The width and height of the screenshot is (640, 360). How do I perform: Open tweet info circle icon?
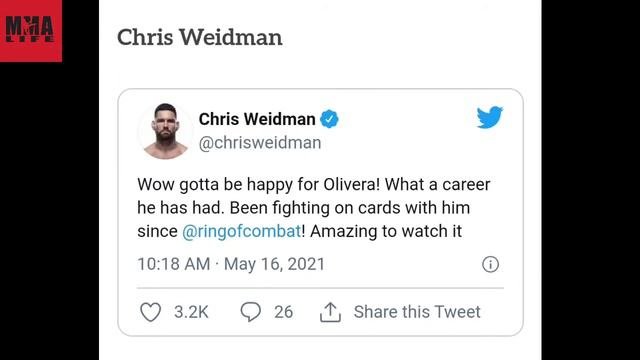tap(490, 264)
